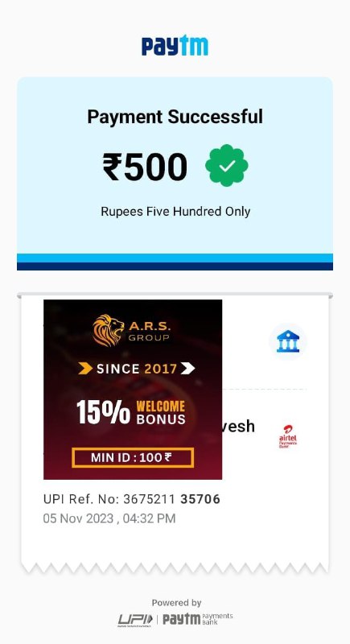The image size is (350, 644).
Task: Tap the Paytm Payments Bank footer logo
Action: pyautogui.click(x=198, y=619)
